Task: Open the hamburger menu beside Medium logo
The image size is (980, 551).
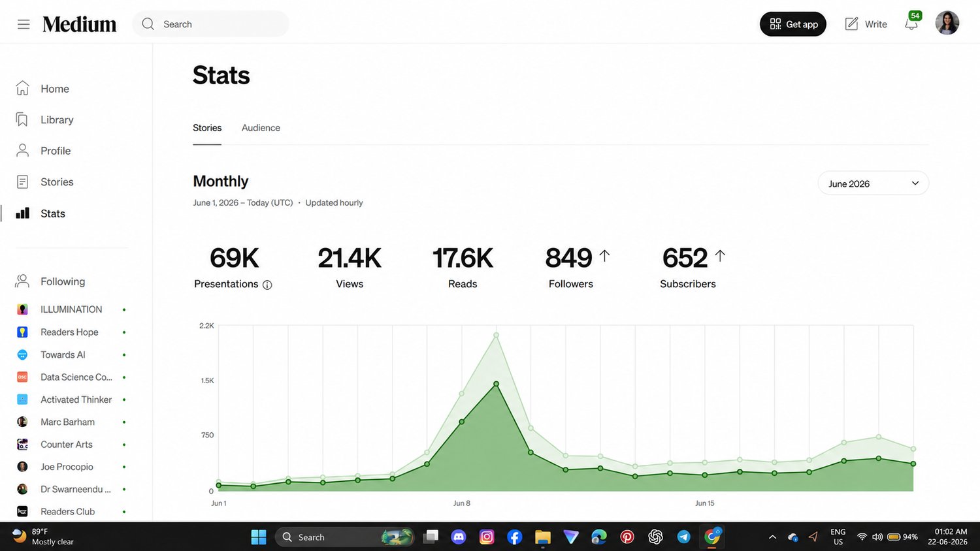Action: click(x=24, y=24)
